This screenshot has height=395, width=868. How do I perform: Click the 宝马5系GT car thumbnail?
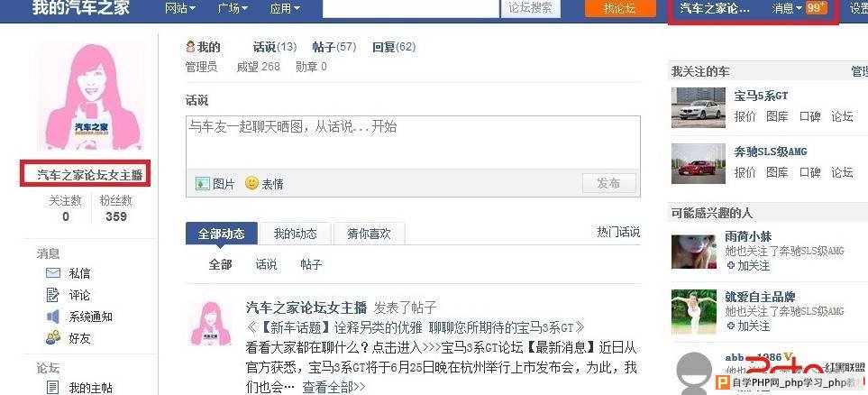coord(698,107)
